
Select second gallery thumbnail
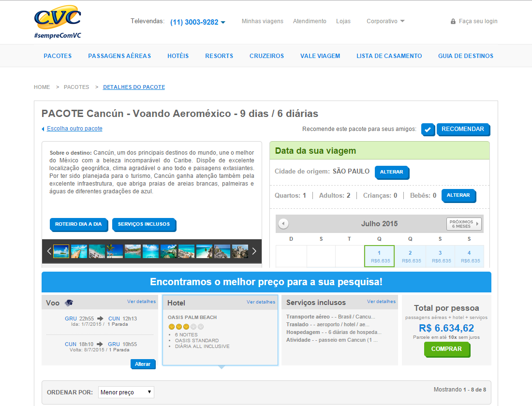[x=79, y=251]
